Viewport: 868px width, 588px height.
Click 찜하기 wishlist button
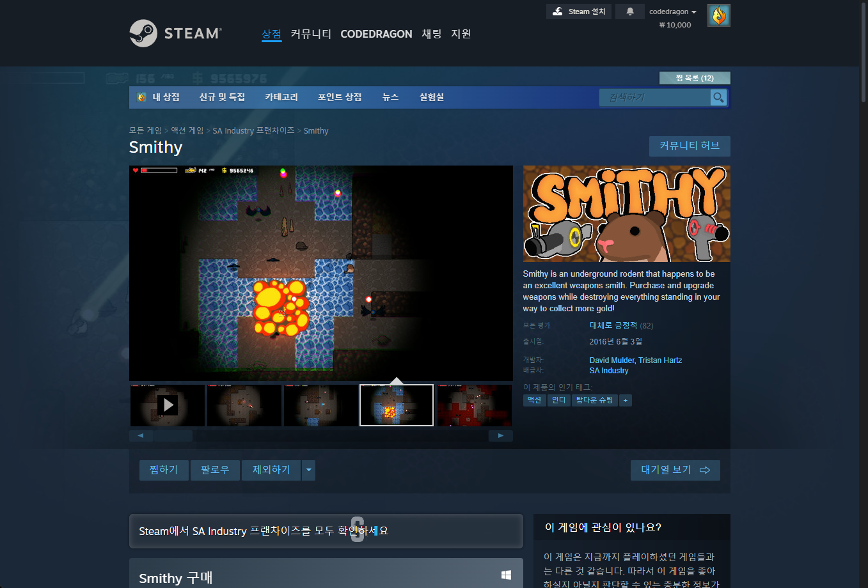tap(164, 470)
